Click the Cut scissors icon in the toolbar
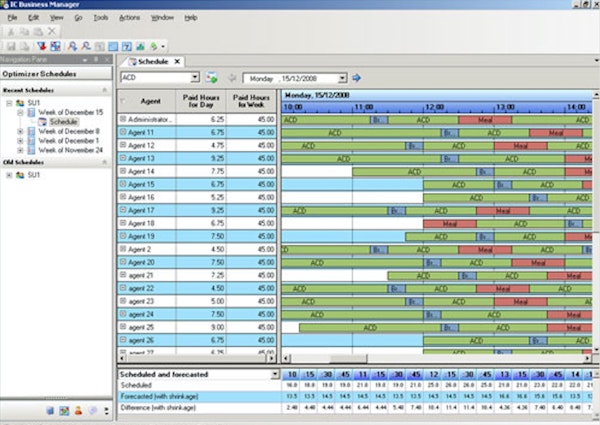This screenshot has height=425, width=600. click(x=11, y=32)
